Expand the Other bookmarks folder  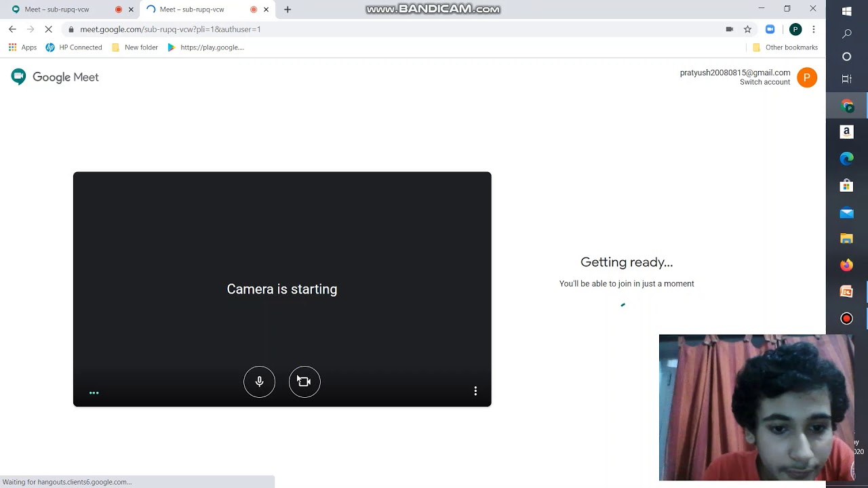(x=785, y=47)
